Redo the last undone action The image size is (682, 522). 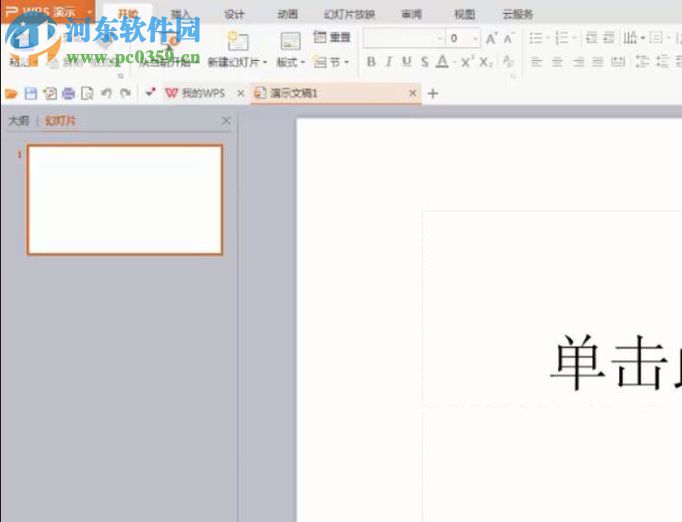click(126, 93)
